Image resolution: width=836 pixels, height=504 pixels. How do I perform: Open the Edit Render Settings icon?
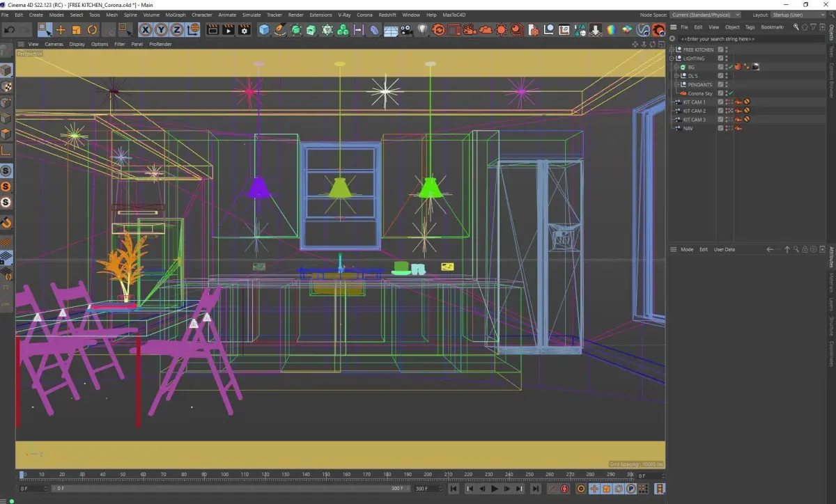coord(244,29)
